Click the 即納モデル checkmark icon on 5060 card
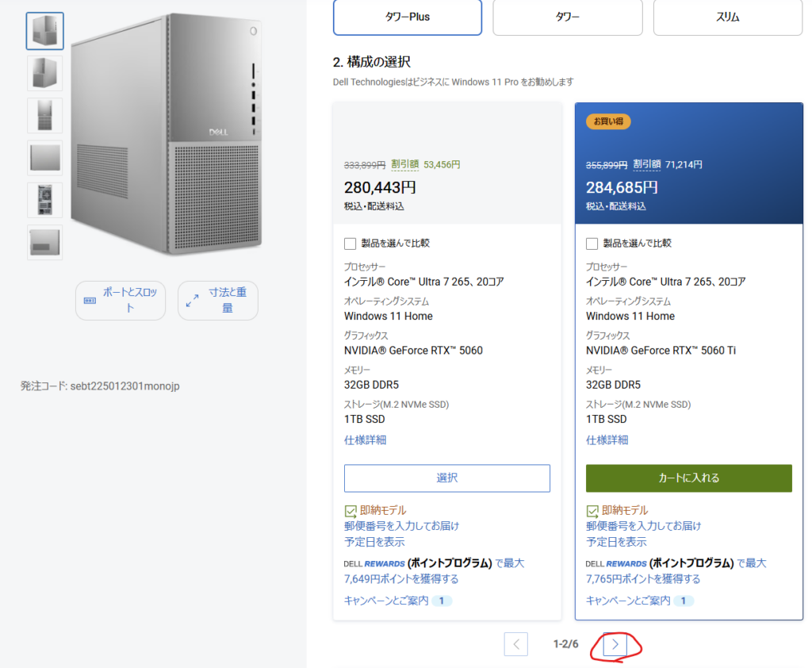 coord(350,512)
